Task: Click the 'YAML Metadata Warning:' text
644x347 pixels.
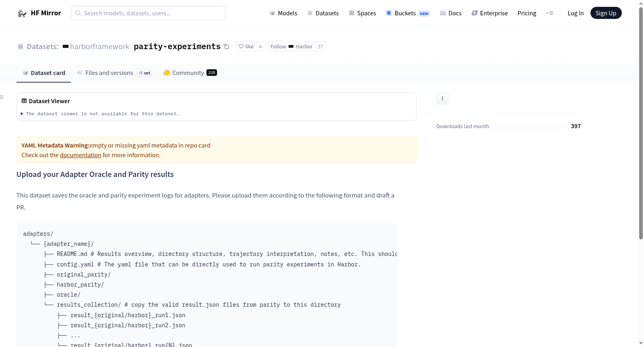Action: pos(56,145)
